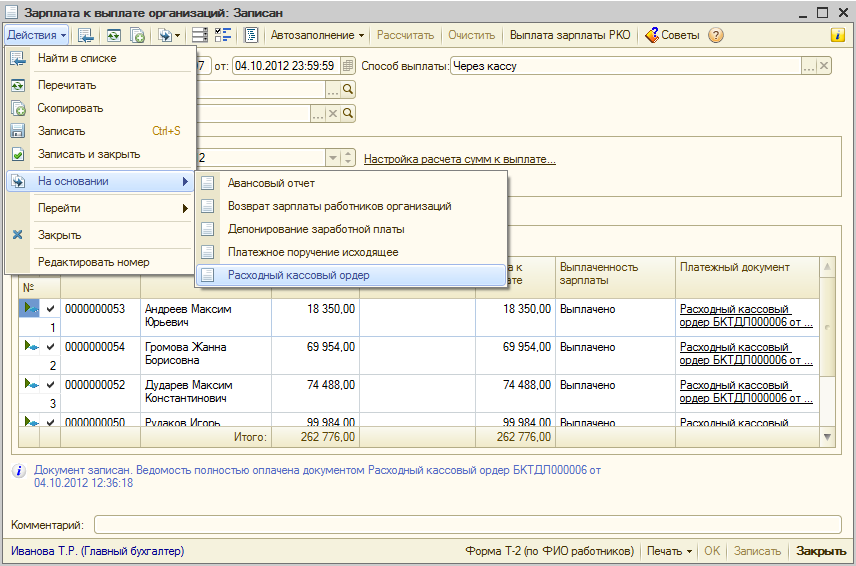
Task: Open help via the question mark icon
Action: click(716, 35)
